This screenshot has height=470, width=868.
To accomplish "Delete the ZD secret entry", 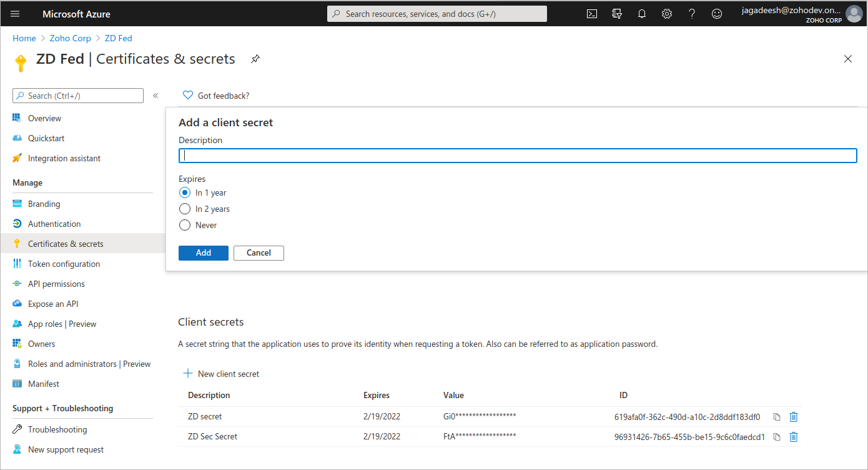I will (794, 417).
